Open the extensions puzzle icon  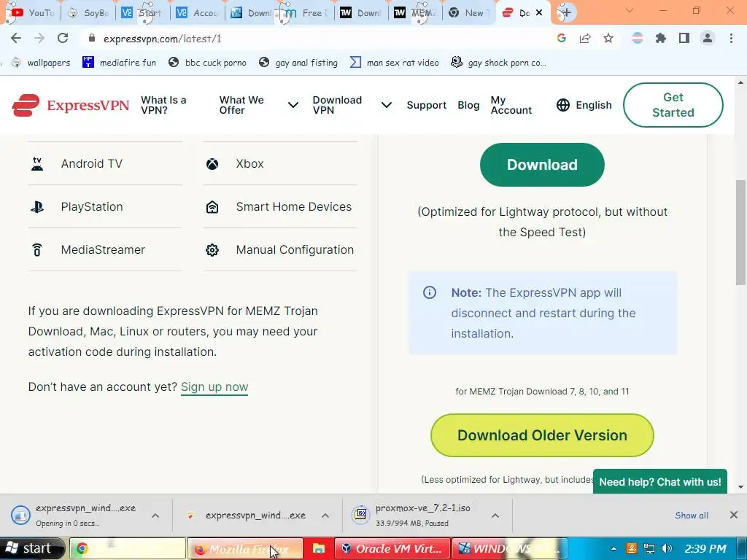pos(661,39)
